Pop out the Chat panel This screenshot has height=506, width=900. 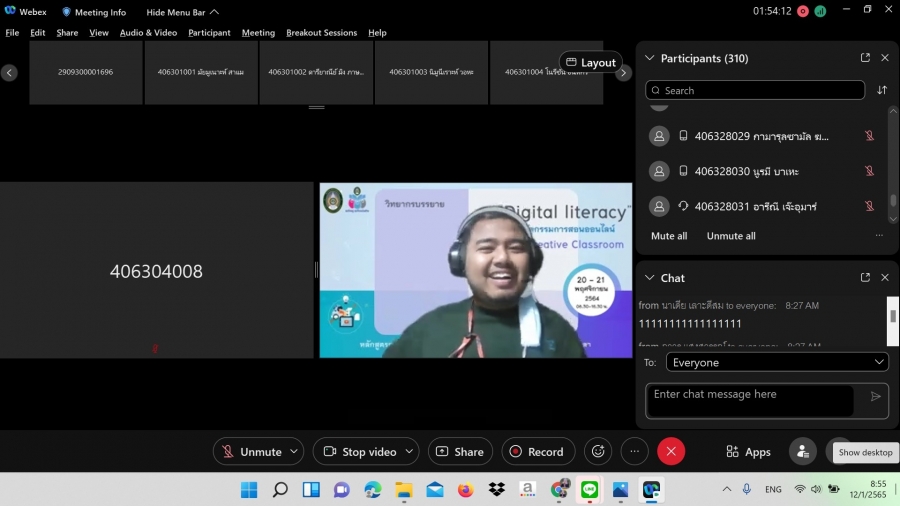865,278
